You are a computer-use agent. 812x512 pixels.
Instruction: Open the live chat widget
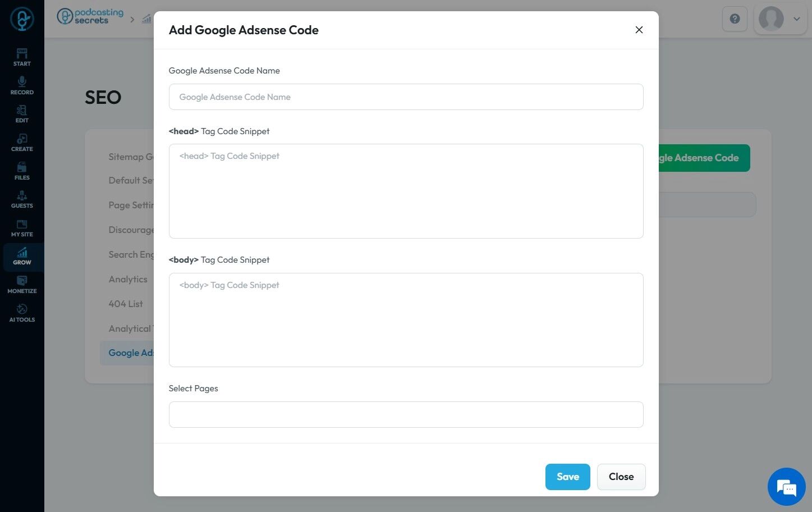786,487
